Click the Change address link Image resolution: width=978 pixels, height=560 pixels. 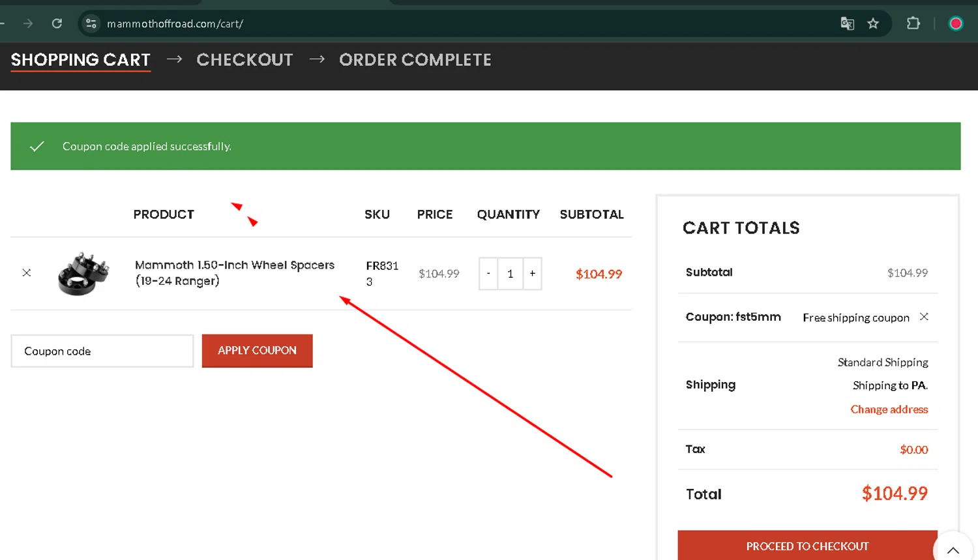(889, 409)
